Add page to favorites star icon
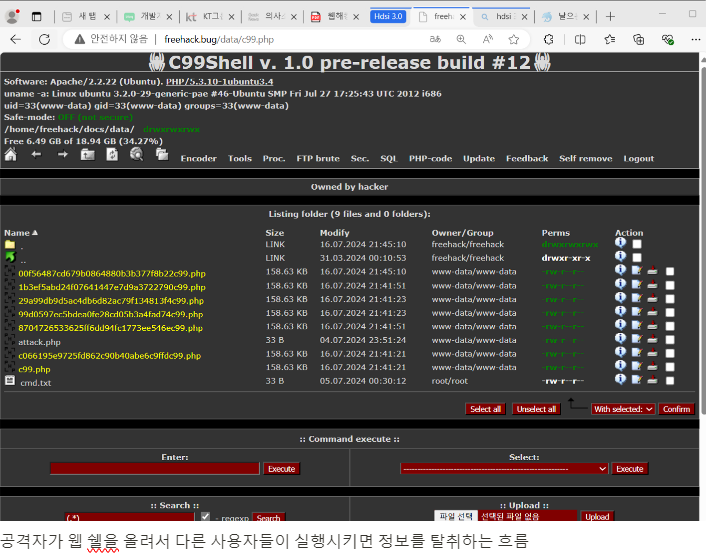This screenshot has height=553, width=710. click(513, 39)
